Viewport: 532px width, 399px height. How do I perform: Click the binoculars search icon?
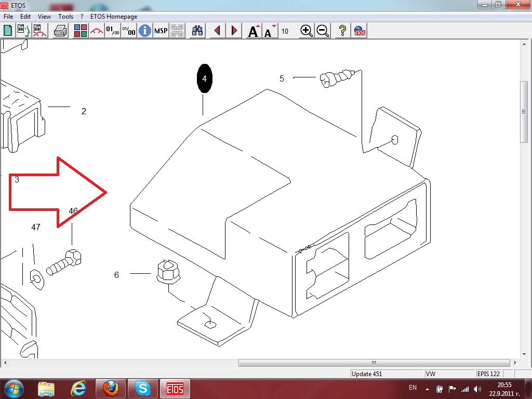(x=197, y=31)
